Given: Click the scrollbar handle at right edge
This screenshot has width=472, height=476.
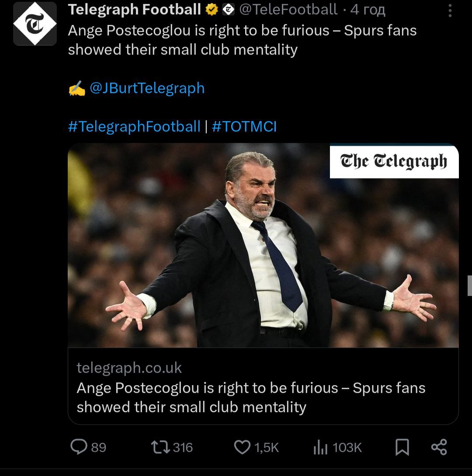Looking at the screenshot, I should tap(469, 285).
